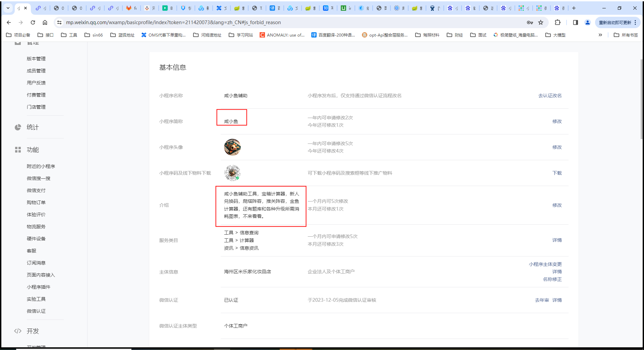Open the 项目必备 bookmark folder

tap(18, 35)
